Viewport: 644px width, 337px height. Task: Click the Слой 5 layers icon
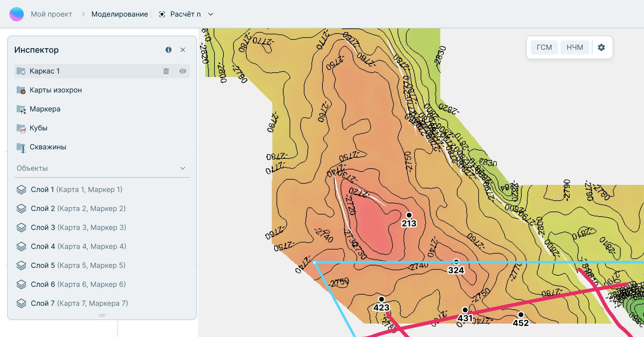pyautogui.click(x=21, y=265)
